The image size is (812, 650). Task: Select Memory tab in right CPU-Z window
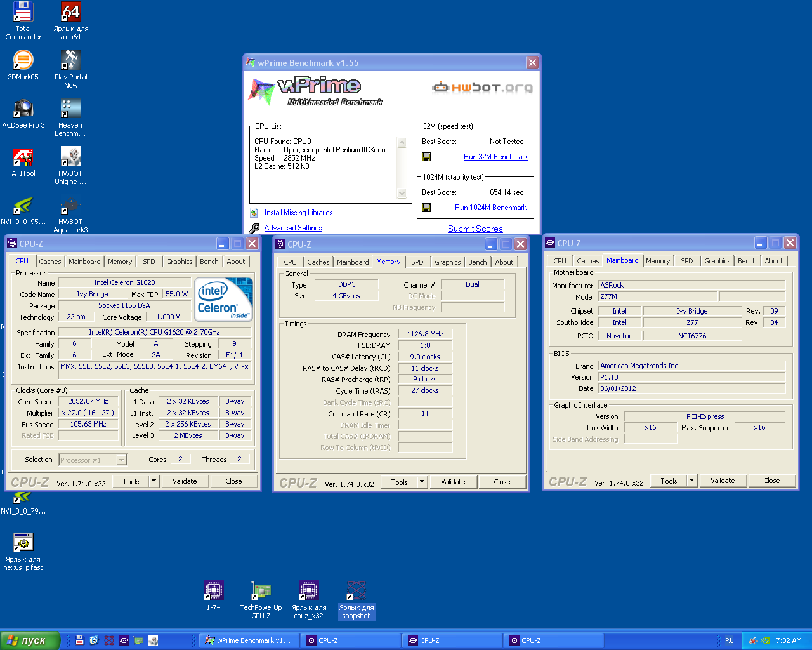658,261
